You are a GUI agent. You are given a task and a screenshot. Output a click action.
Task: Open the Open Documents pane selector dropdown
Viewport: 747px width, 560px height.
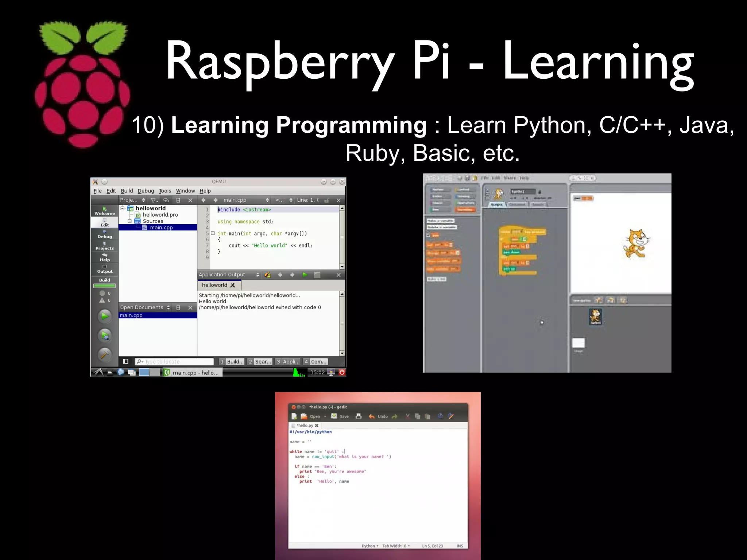145,307
